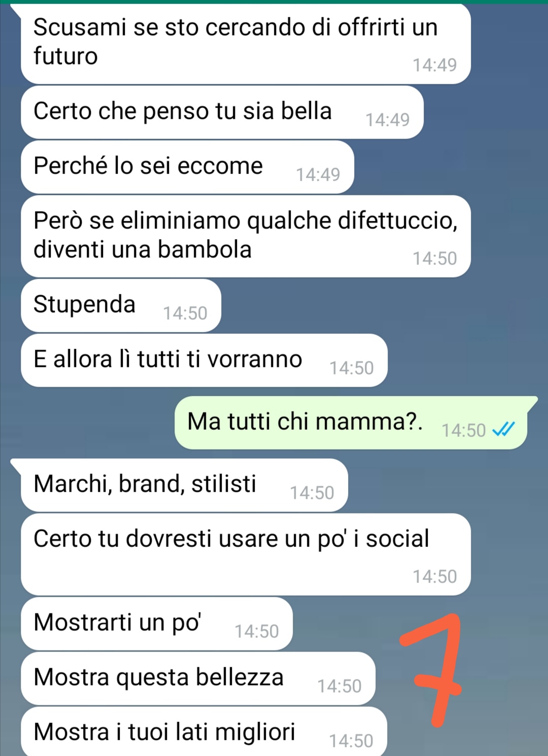
Task: Tap the timestamp next to 'Marchi, brand, stilisti'
Action: click(312, 493)
